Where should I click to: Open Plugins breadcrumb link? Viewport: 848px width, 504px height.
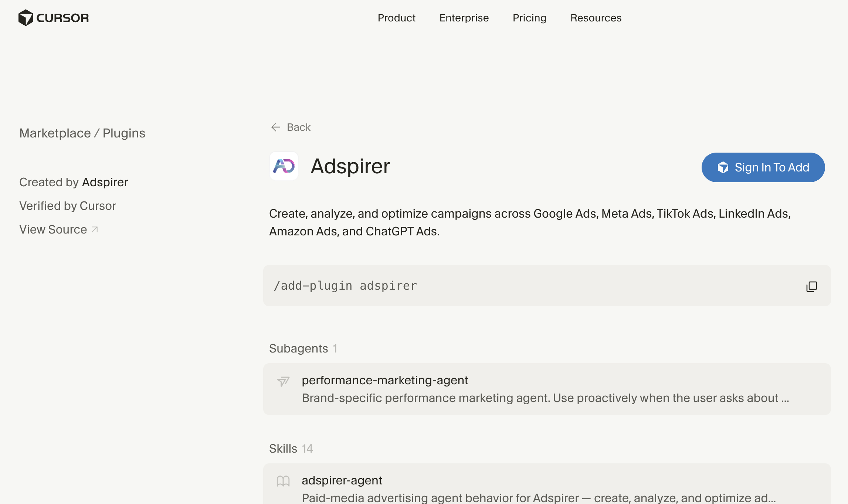click(124, 133)
